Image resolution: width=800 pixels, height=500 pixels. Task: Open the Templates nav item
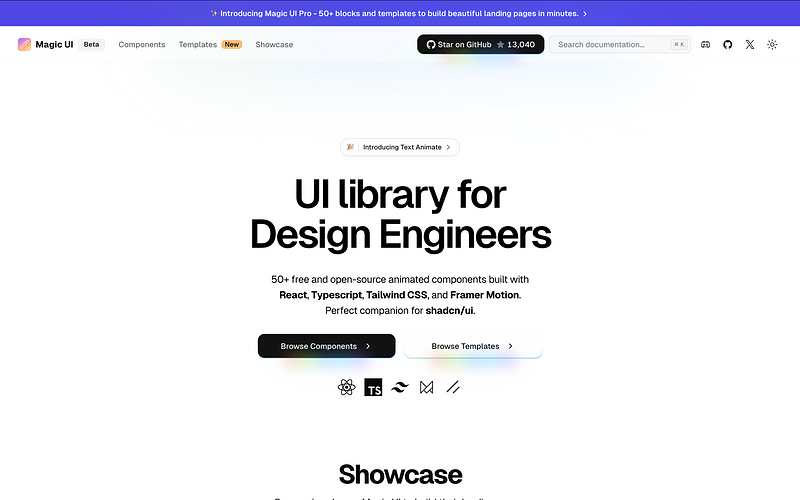[197, 44]
